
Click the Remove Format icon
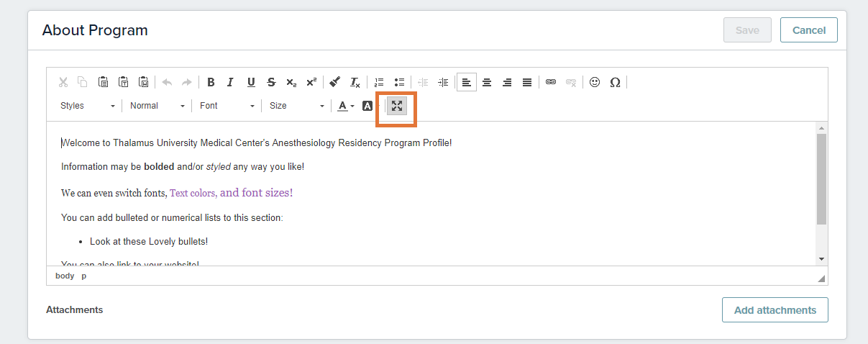(x=355, y=82)
